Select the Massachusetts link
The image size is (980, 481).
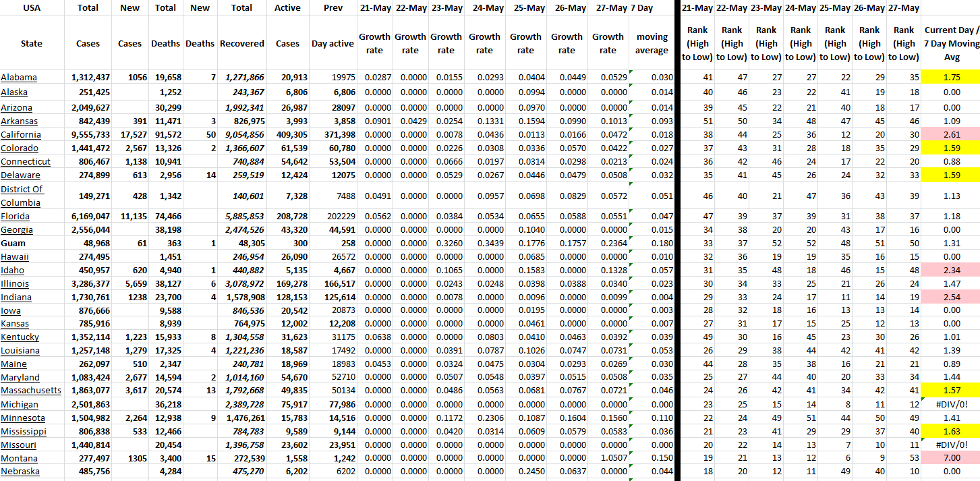(x=31, y=391)
